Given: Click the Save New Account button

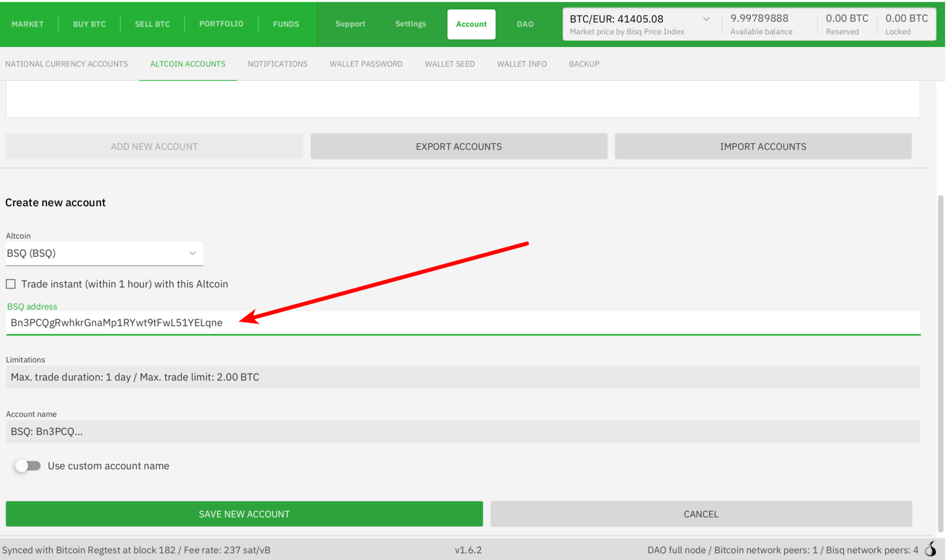Looking at the screenshot, I should (244, 514).
